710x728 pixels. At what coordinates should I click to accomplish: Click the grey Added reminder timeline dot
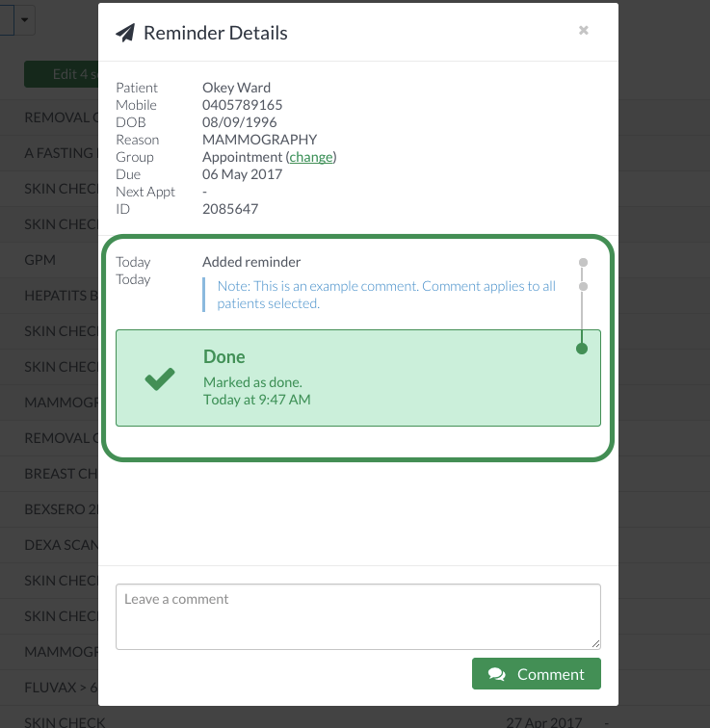tap(583, 262)
